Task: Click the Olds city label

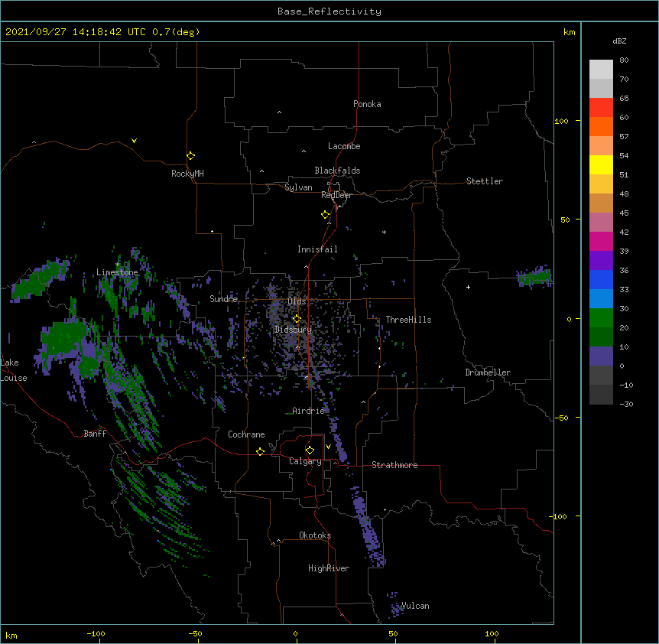Action: pyautogui.click(x=297, y=301)
